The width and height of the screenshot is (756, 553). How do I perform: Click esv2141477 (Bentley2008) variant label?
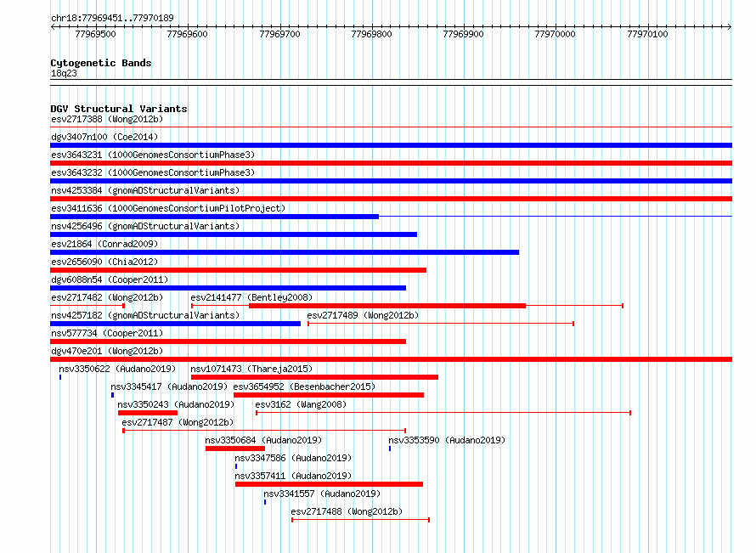pos(251,297)
